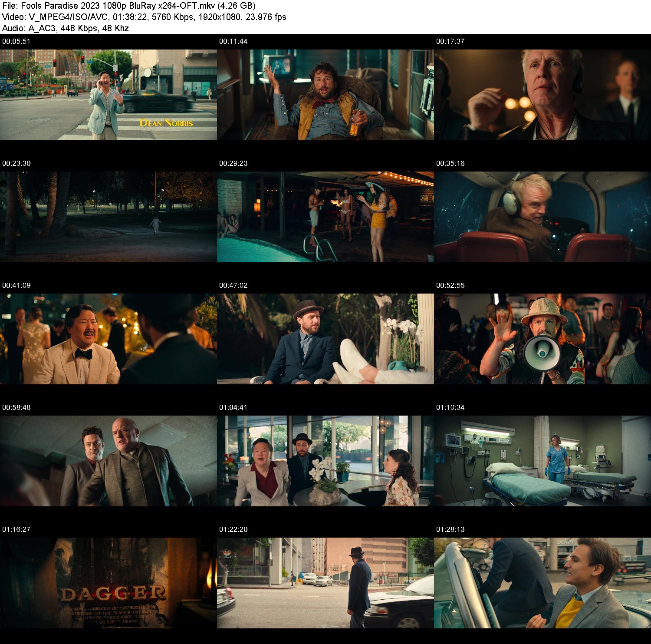Click the timestamp label 00:23:30

click(16, 163)
